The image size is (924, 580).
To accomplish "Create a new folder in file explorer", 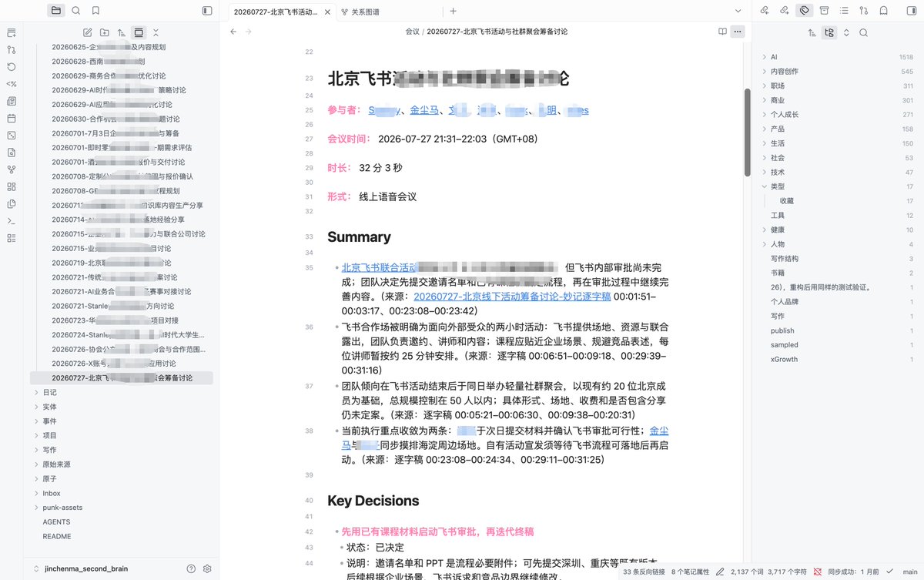I will tap(105, 32).
